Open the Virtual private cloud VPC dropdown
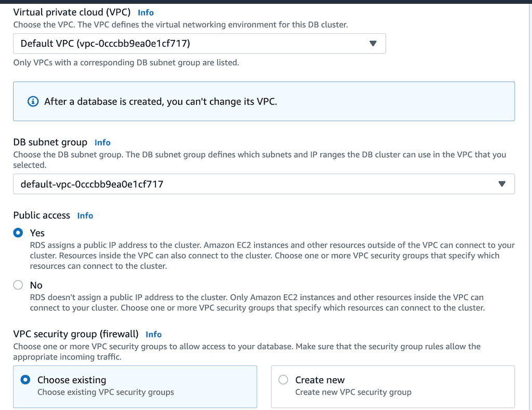 click(199, 44)
